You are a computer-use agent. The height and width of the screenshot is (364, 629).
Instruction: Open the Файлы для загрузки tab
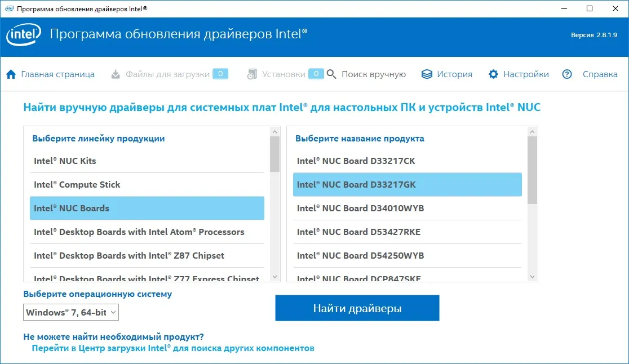168,74
